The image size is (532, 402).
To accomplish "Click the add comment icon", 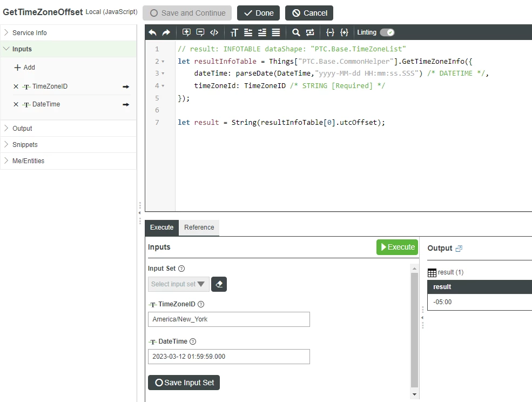I will click(186, 32).
